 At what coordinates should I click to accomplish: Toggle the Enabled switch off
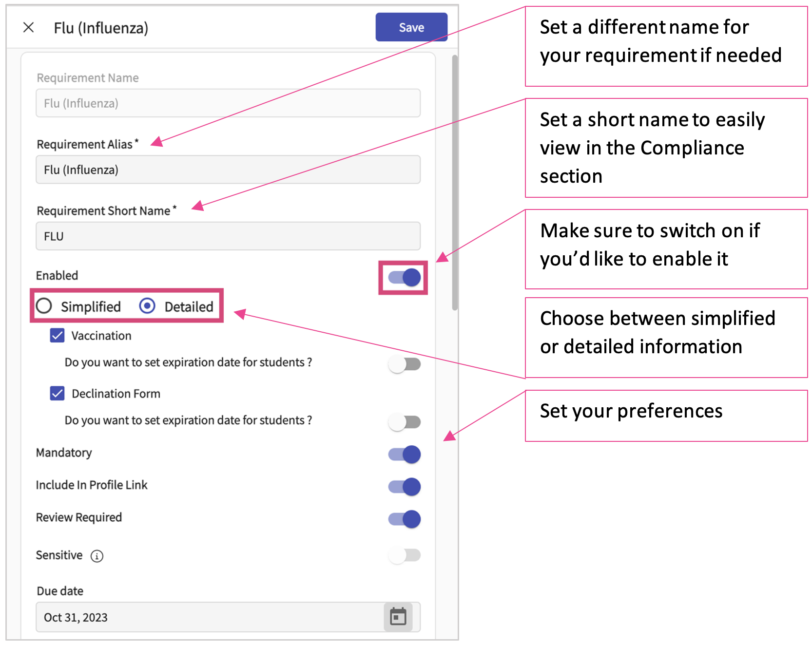point(404,278)
